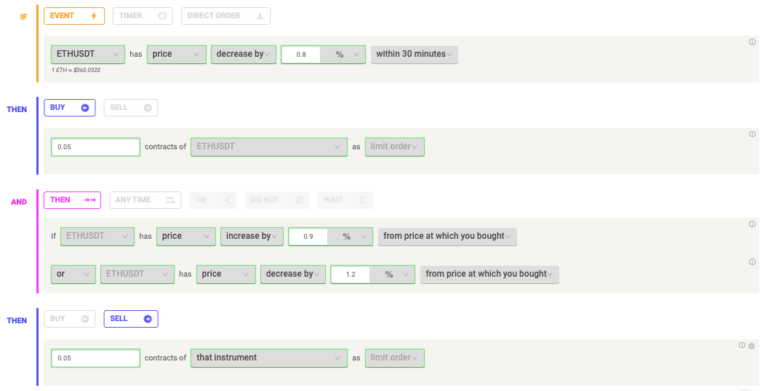Choose the DIRECT ORDER trigger option
This screenshot has width=768, height=391.
[226, 16]
